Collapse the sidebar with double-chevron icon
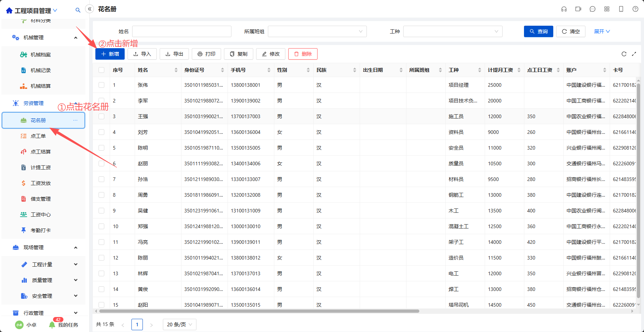Screen dimensions: 644x332 tap(90, 9)
